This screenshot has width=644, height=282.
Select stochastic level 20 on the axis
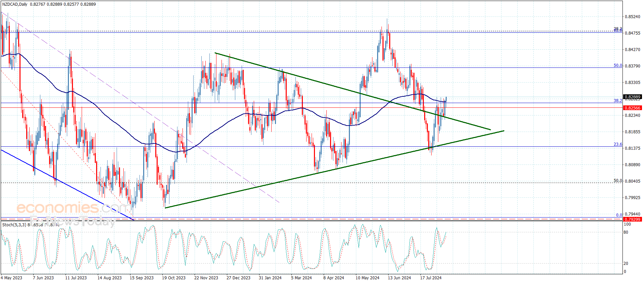(626, 264)
